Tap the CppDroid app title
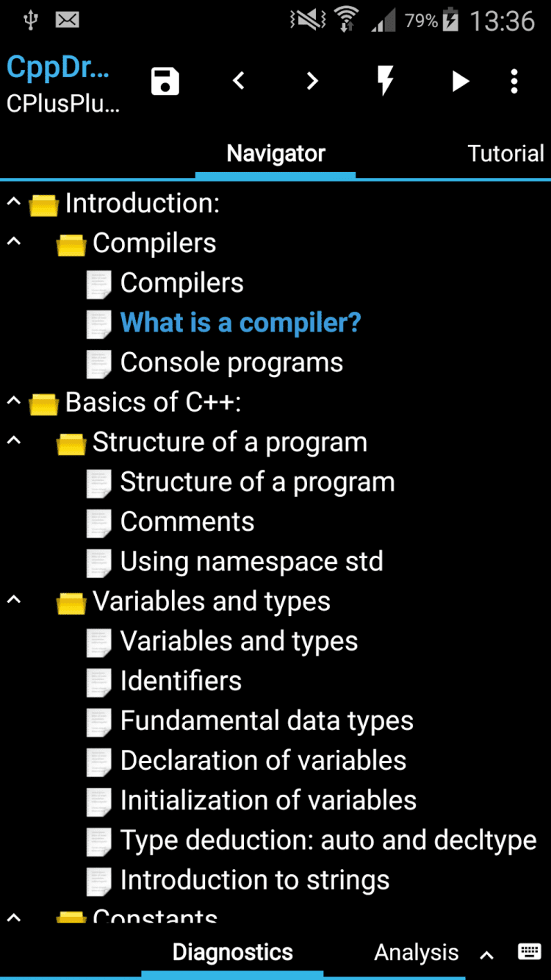This screenshot has height=980, width=551. (x=59, y=68)
